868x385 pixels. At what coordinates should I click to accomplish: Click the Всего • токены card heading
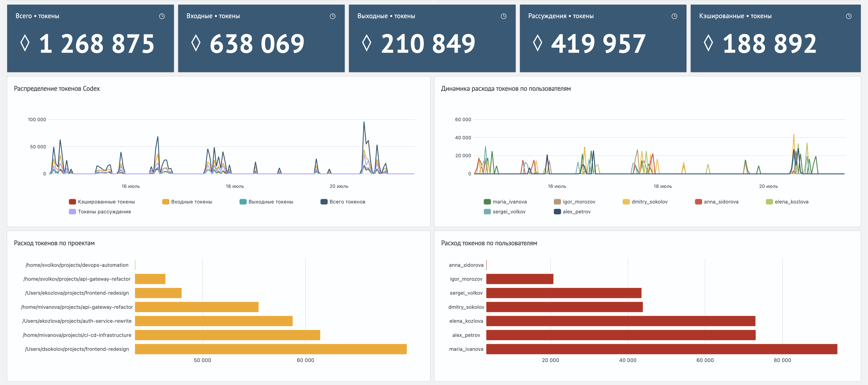click(x=37, y=16)
